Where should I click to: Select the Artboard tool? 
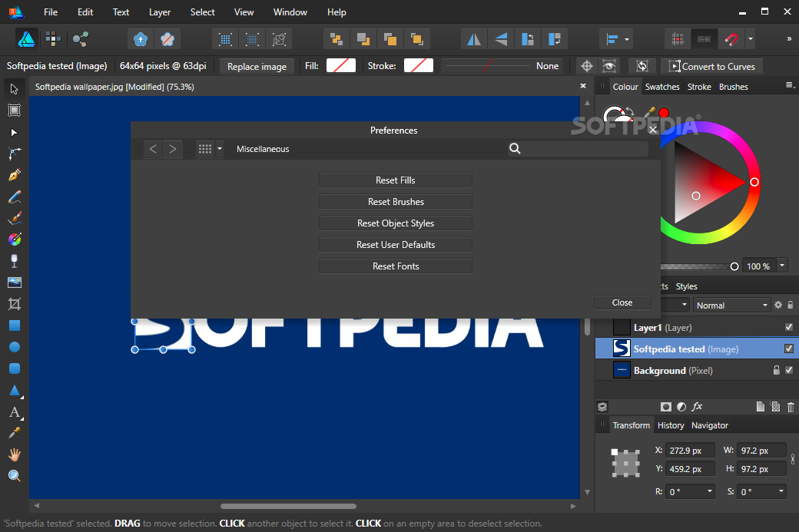click(x=15, y=111)
